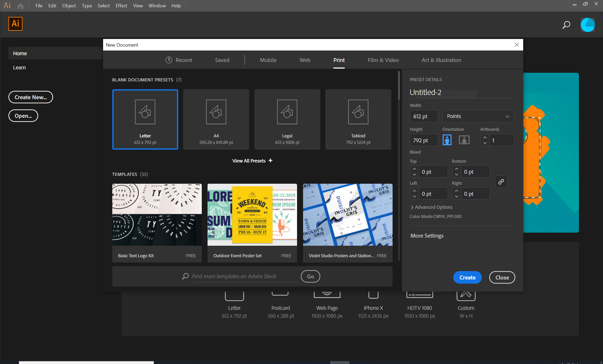Enable constrain bleed values proportionally

[x=501, y=182]
